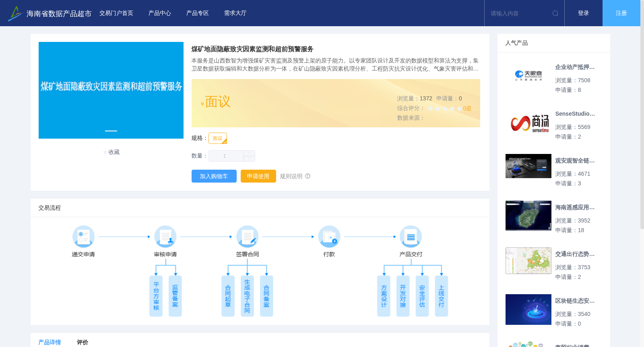Click the product title 煤矿地面隐蔽致灾因素监测和超前预警服务
This screenshot has width=644, height=347.
coord(252,49)
